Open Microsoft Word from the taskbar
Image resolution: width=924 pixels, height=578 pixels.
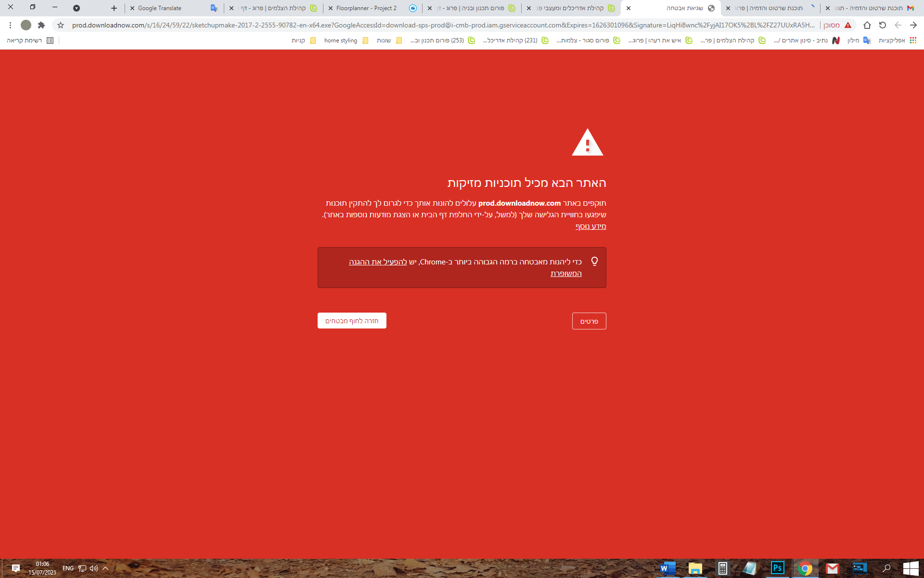tap(667, 568)
